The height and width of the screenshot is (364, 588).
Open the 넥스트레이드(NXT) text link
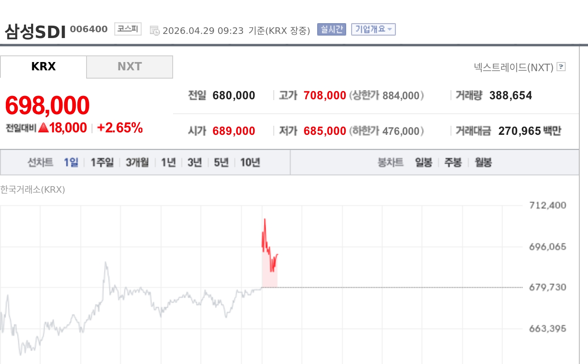tap(513, 67)
